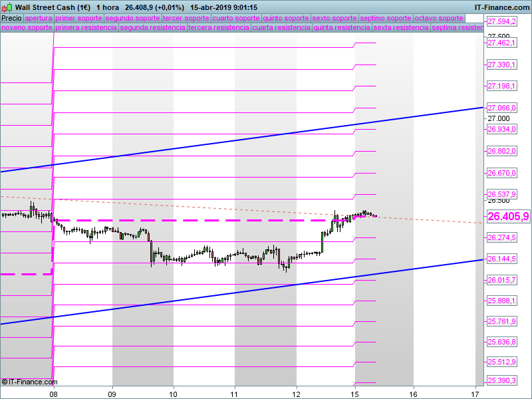Click the 25.888,1 price label
This screenshot has height=399, width=532.
[502, 301]
